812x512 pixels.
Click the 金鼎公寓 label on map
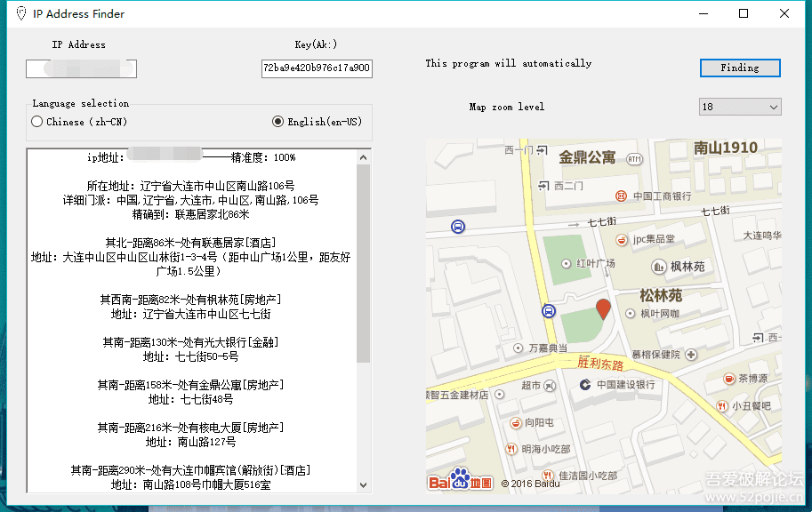[587, 156]
